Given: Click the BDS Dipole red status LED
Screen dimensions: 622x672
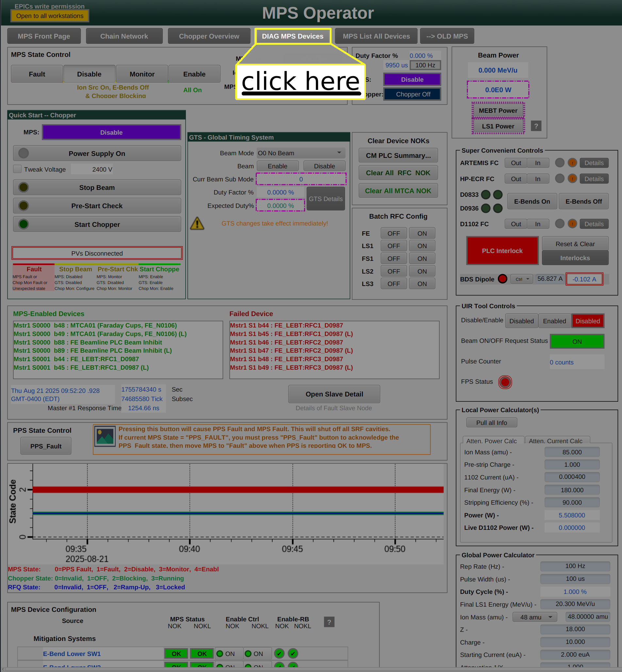Looking at the screenshot, I should tap(502, 279).
